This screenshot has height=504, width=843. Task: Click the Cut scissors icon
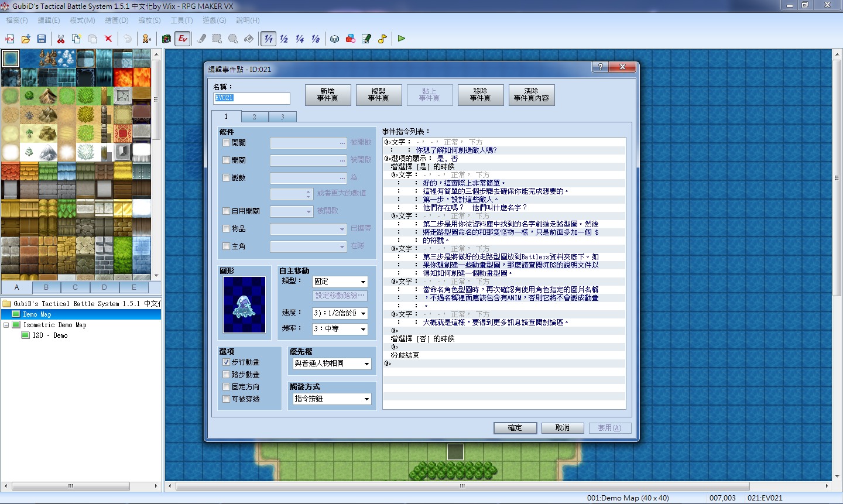click(x=61, y=39)
